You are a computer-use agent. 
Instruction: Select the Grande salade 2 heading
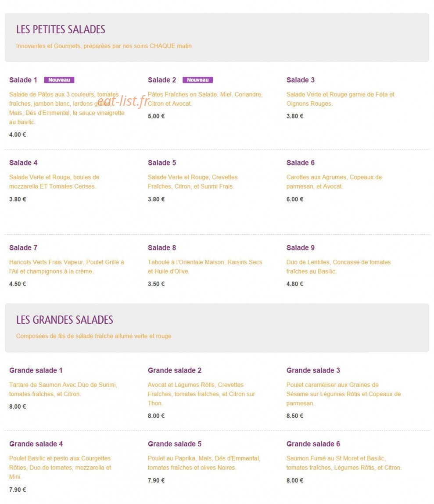[x=175, y=370]
